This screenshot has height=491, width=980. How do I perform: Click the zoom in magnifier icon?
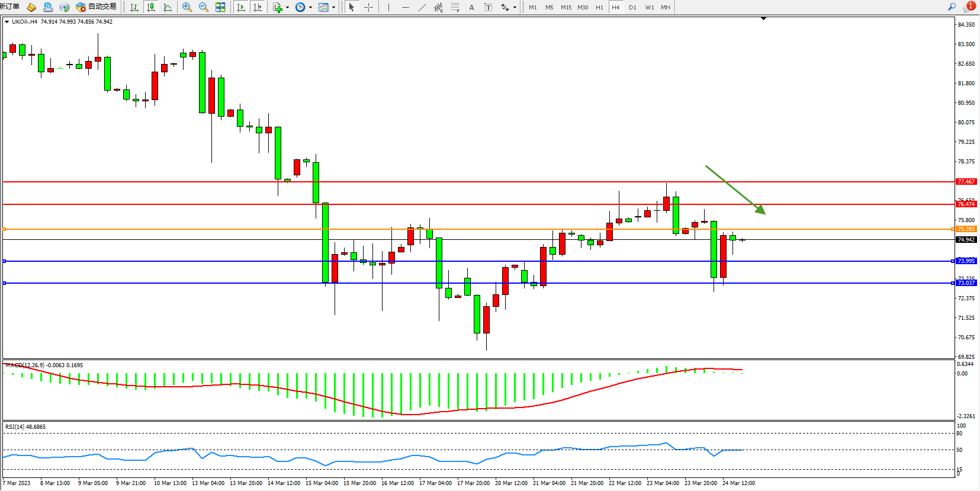[187, 7]
